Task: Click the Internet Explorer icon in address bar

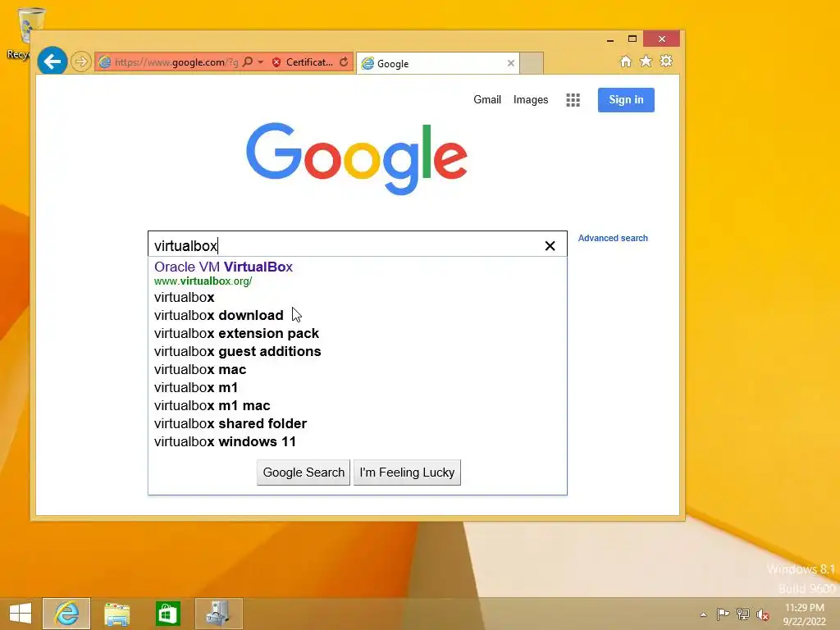Action: tap(105, 62)
